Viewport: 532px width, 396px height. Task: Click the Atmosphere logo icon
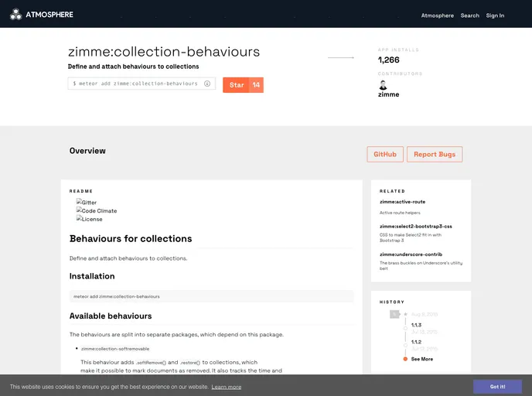click(x=15, y=14)
